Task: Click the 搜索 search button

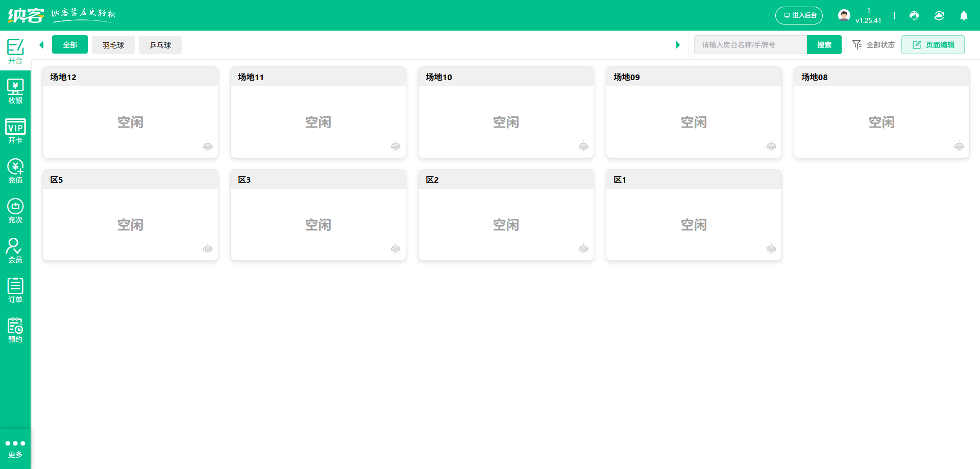Action: tap(824, 45)
